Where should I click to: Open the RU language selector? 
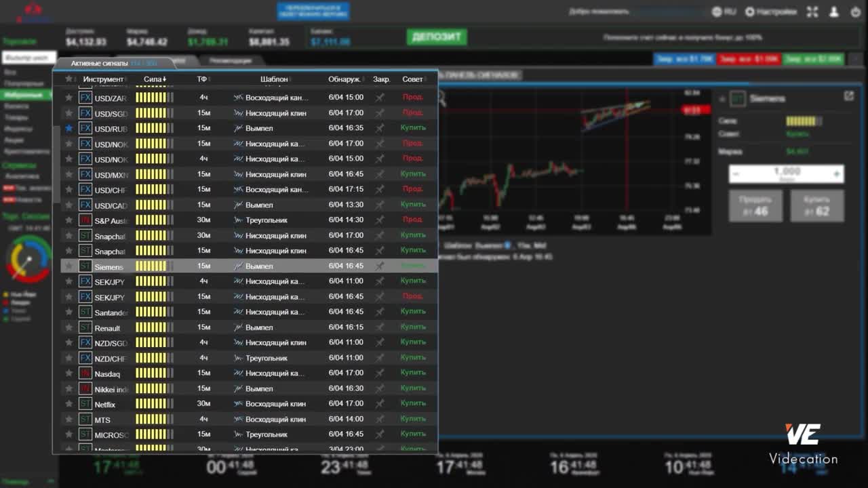pyautogui.click(x=724, y=12)
